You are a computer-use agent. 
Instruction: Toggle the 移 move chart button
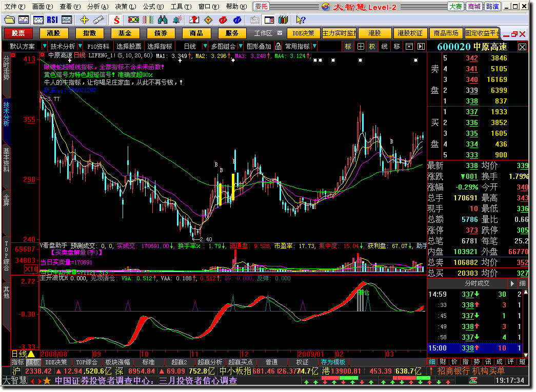(x=396, y=46)
